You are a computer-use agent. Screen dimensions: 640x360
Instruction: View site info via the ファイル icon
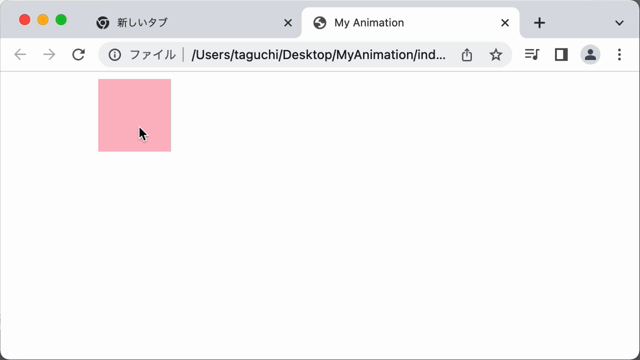coord(115,55)
